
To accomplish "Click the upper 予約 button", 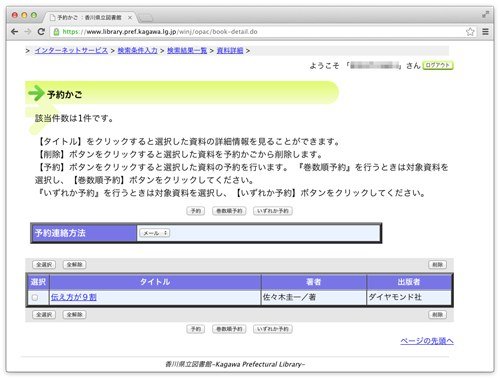I will 196,211.
